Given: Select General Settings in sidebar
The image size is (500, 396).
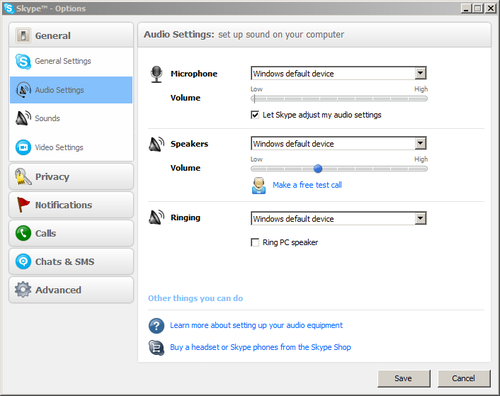Looking at the screenshot, I should (71, 61).
